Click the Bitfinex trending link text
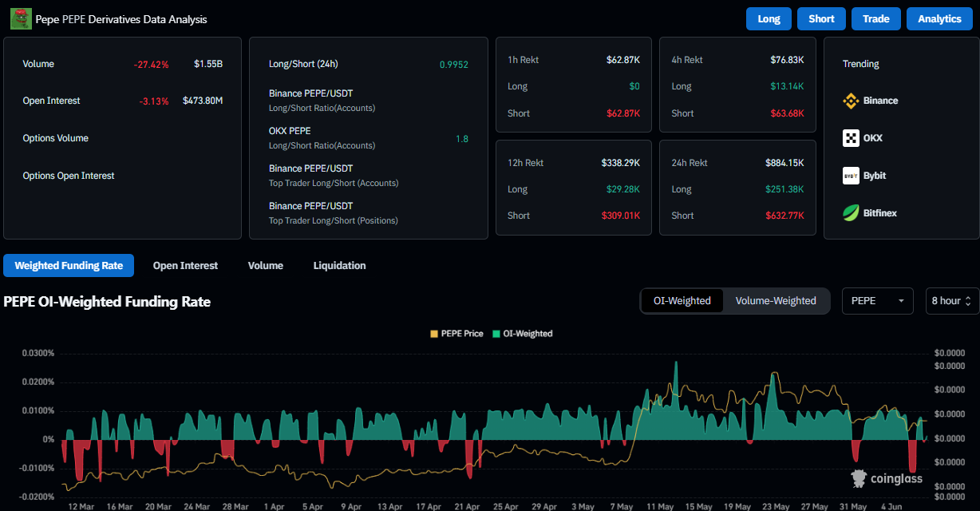 879,213
